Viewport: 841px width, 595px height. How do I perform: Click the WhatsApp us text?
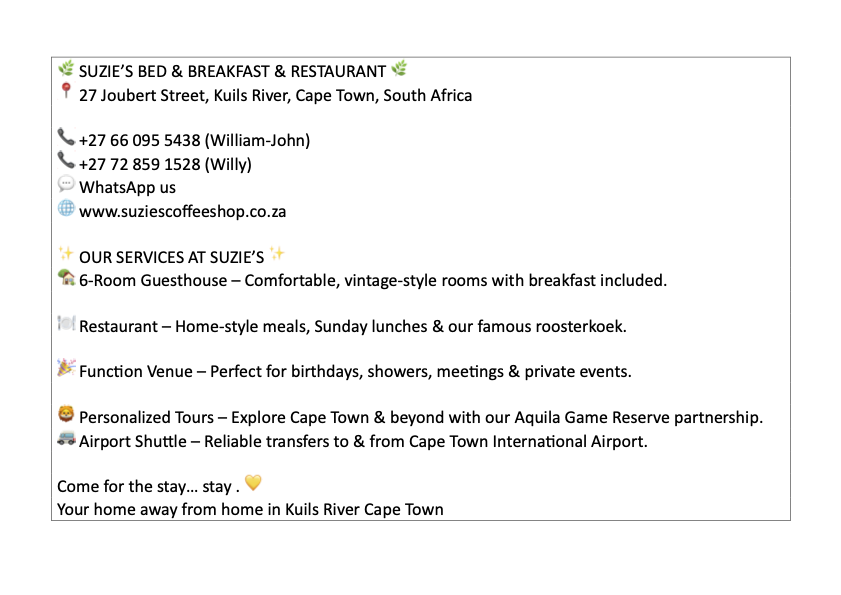(127, 188)
